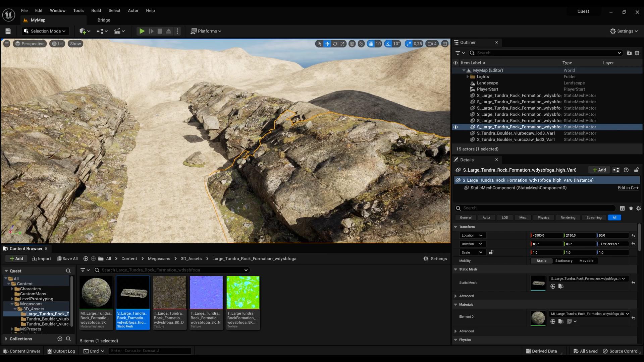Adjust the camera speed control showing 4
644x362 pixels.
[432, 44]
